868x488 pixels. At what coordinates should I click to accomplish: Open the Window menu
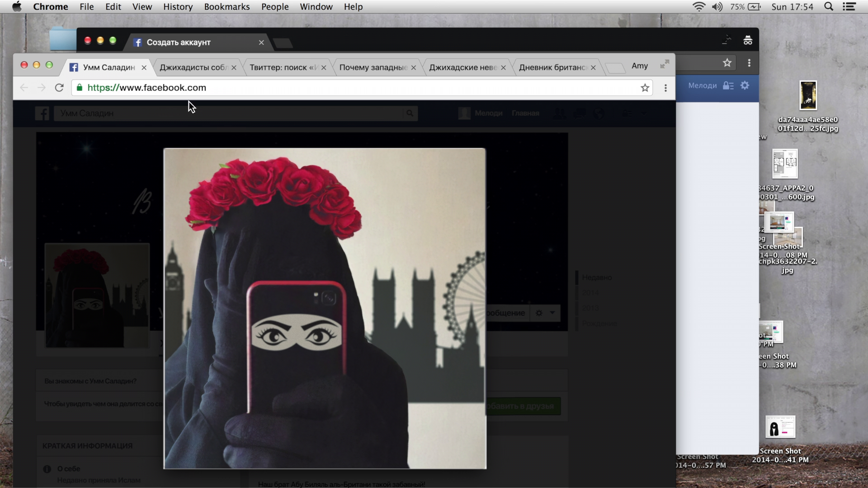316,7
